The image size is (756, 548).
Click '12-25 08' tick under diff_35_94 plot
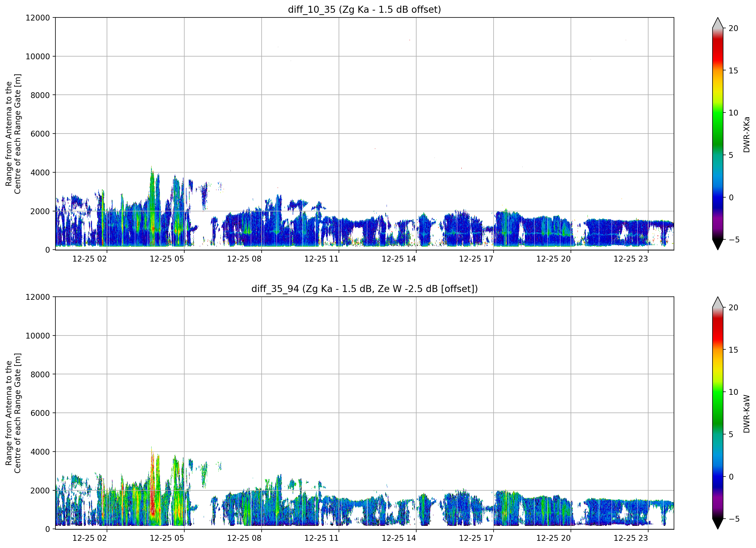pyautogui.click(x=244, y=538)
